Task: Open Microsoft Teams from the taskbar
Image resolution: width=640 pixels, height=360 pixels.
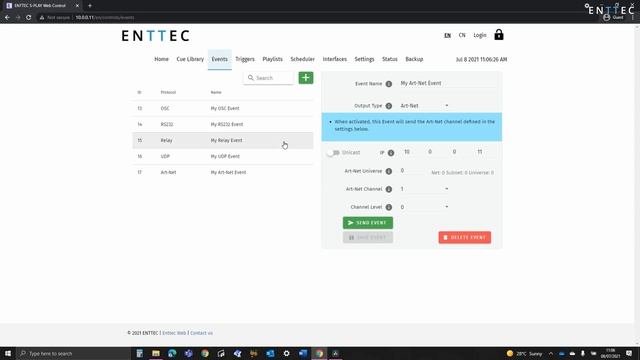Action: point(189,353)
